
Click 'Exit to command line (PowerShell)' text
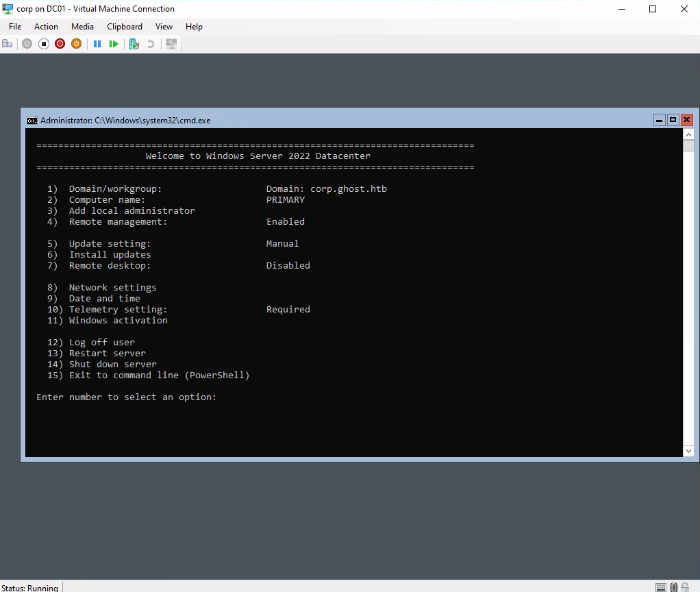(159, 375)
